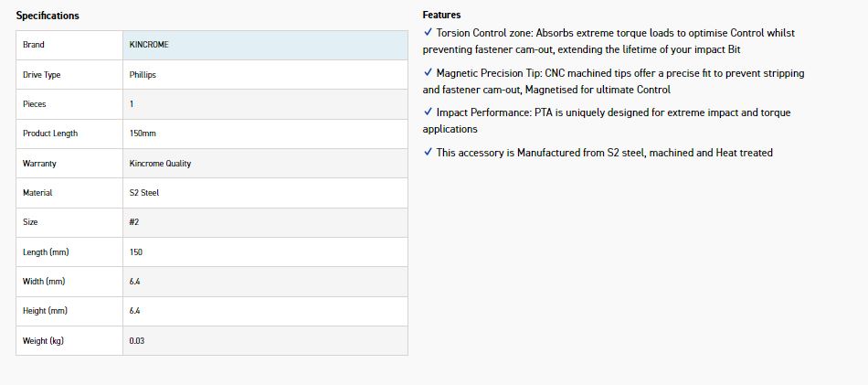Viewport: 868px width, 385px height.
Task: Click the checkmark beside Magnetic Precision Tip
Action: pyautogui.click(x=428, y=73)
